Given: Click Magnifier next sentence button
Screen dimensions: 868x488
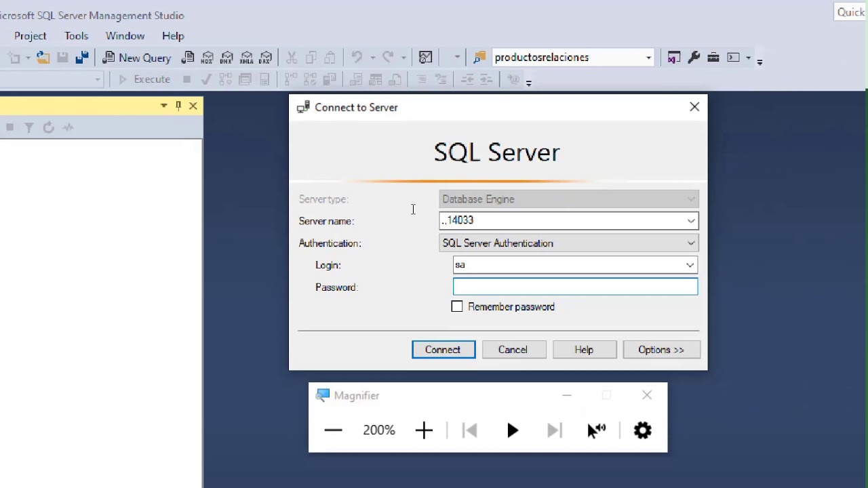Looking at the screenshot, I should [555, 430].
